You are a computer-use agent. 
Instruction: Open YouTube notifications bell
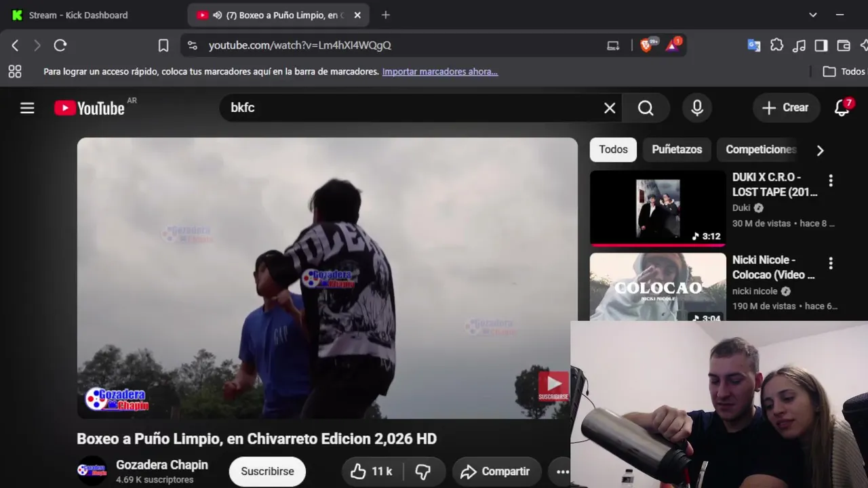click(842, 108)
